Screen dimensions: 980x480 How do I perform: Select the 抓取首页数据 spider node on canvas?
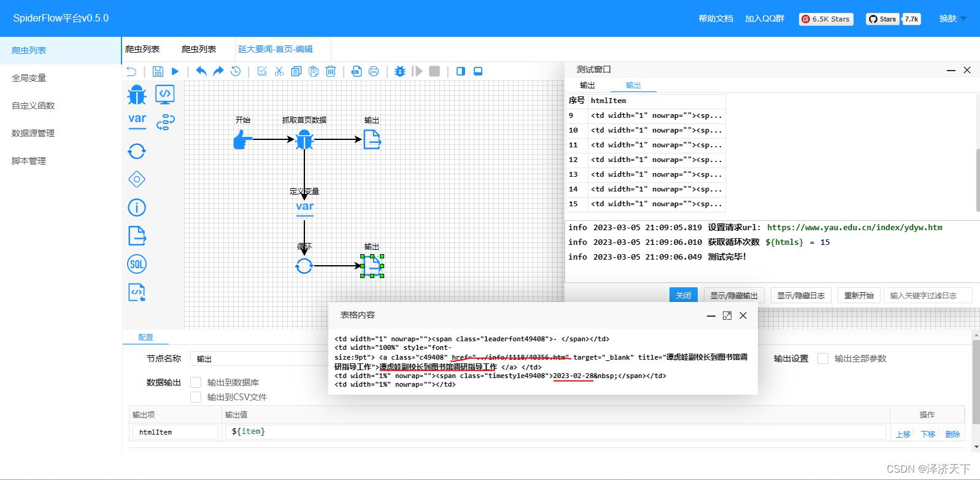point(304,140)
